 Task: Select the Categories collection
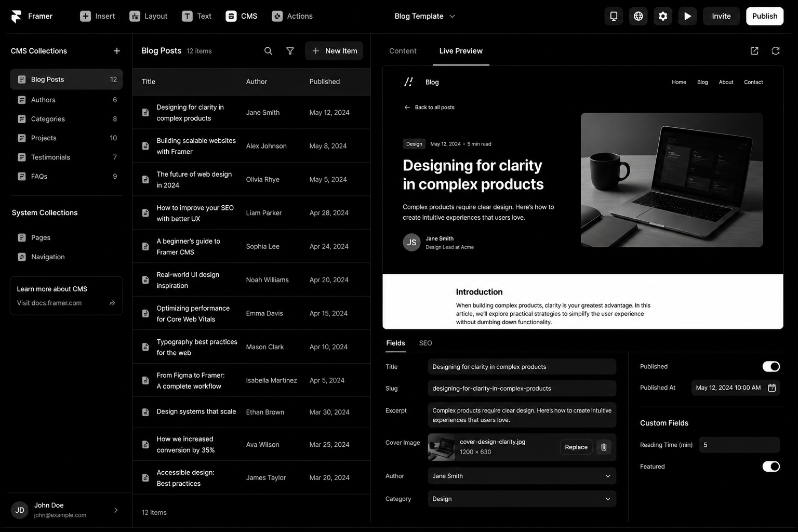[x=66, y=119]
